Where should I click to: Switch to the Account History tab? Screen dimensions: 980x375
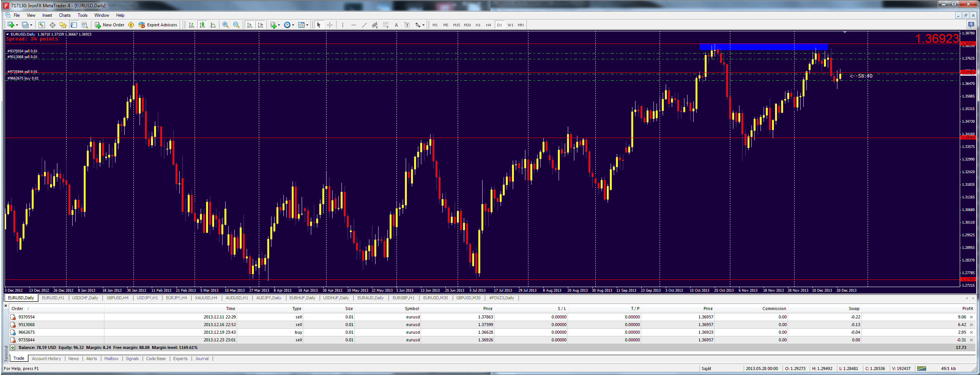tap(46, 359)
